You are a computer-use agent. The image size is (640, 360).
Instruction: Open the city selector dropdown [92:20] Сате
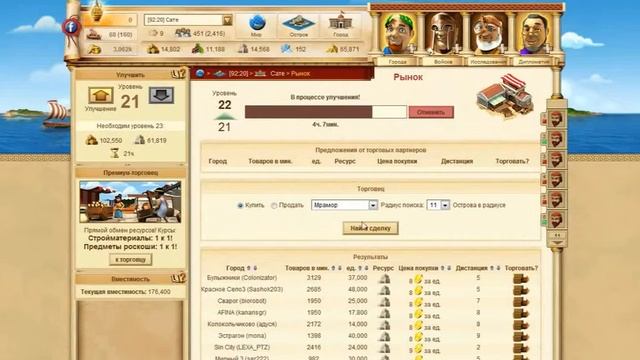(x=188, y=20)
